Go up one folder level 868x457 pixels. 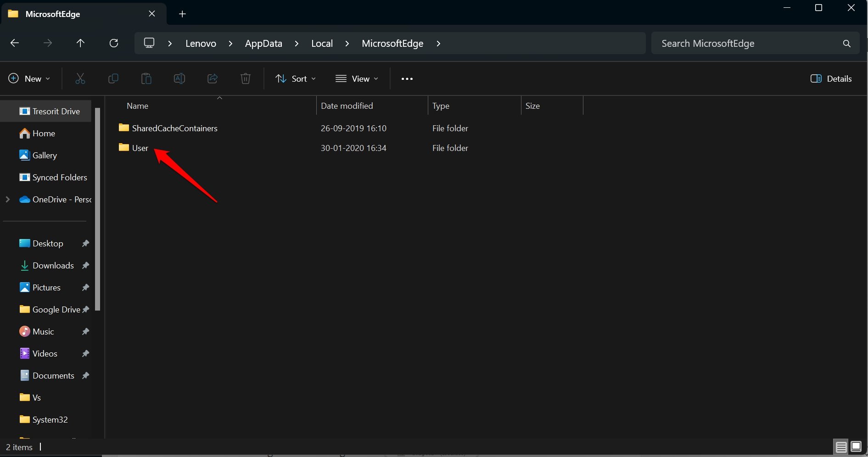[x=80, y=43]
